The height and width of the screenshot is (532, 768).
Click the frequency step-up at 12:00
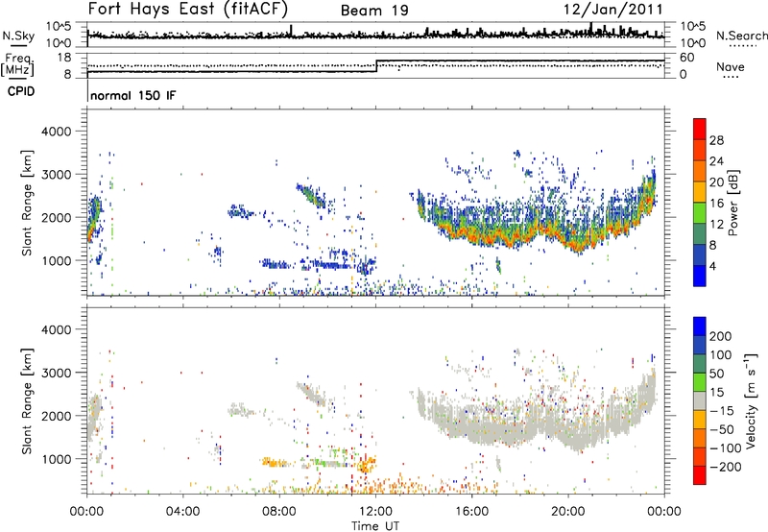click(376, 66)
